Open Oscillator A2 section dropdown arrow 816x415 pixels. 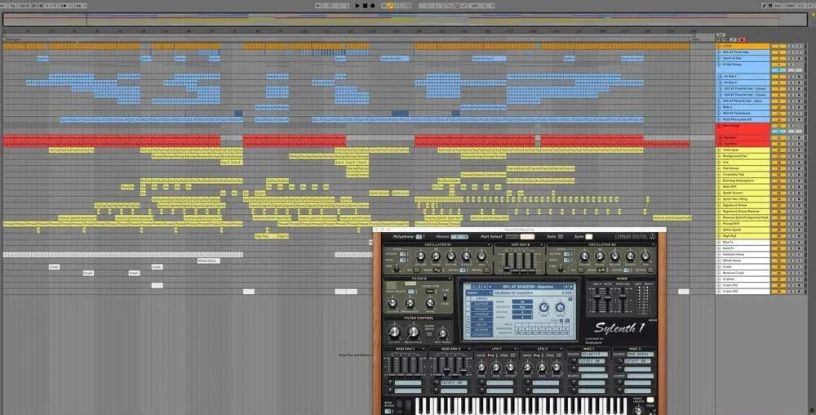tap(653, 245)
